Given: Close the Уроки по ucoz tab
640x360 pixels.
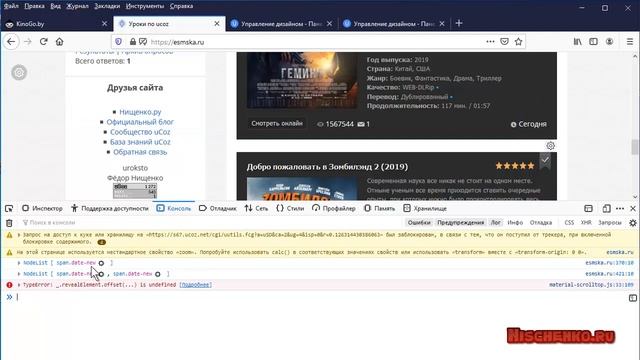Looking at the screenshot, I should tap(217, 24).
